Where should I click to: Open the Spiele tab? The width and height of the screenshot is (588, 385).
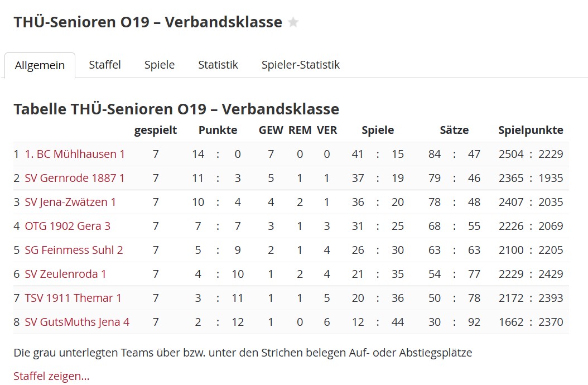click(160, 65)
